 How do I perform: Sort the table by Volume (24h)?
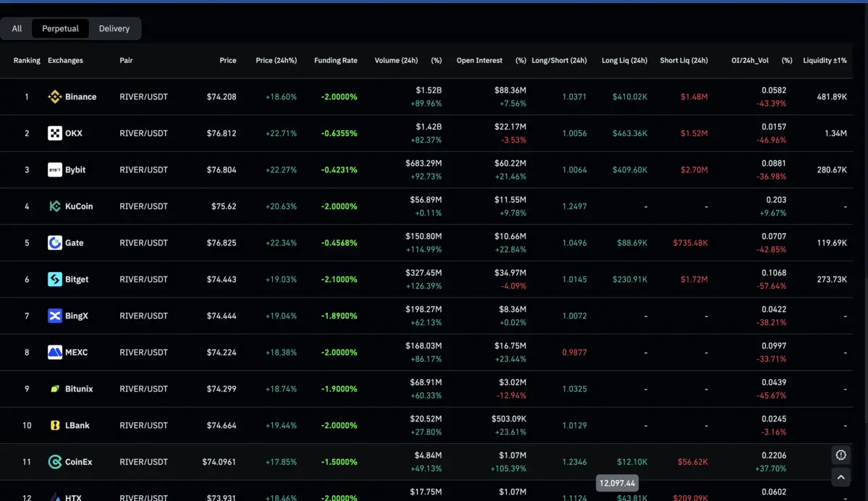(395, 61)
